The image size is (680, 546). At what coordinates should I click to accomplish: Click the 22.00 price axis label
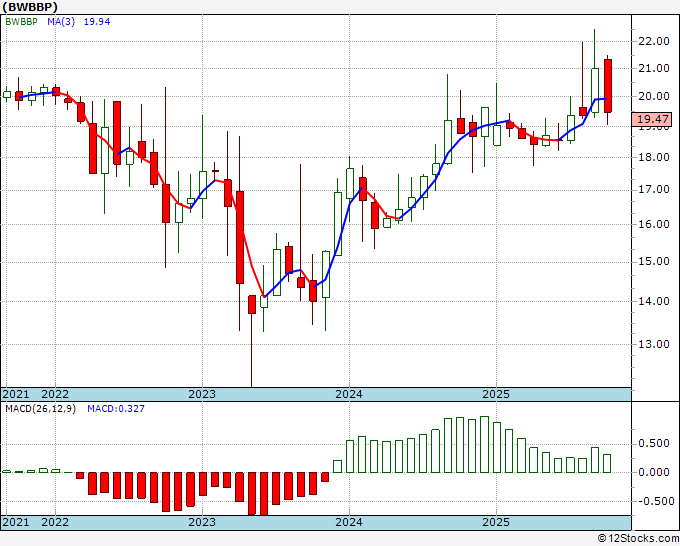click(654, 41)
